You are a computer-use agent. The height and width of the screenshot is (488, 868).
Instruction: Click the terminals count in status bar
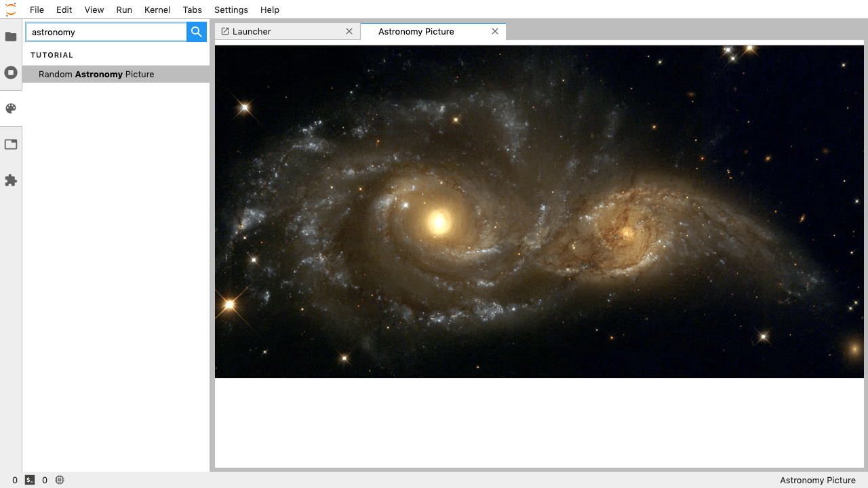(15, 480)
